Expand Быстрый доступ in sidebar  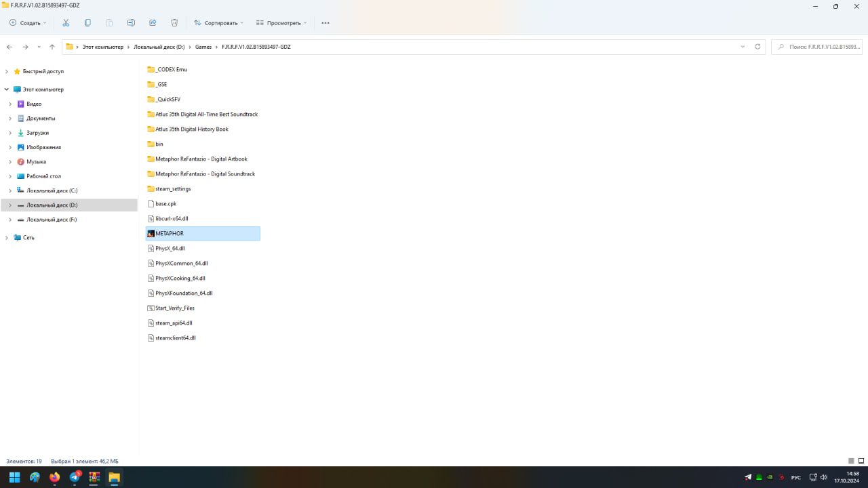[7, 71]
